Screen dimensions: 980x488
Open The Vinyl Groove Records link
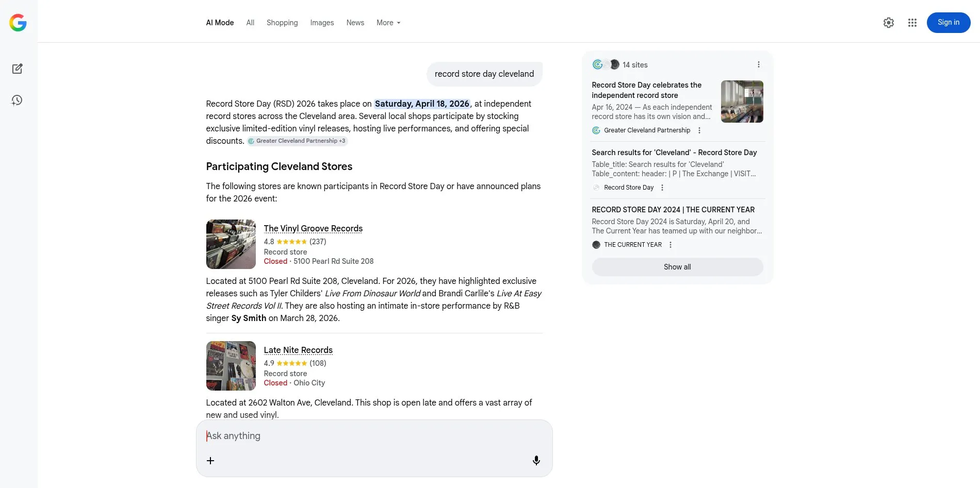(x=313, y=228)
